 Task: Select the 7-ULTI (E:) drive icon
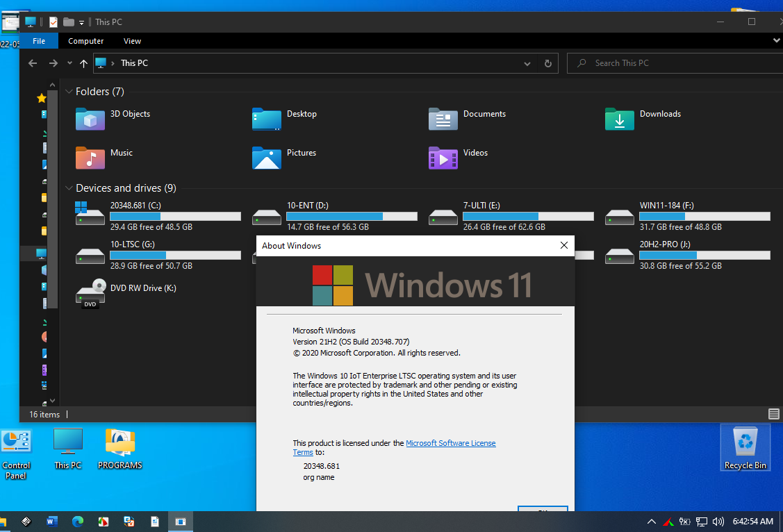point(443,217)
